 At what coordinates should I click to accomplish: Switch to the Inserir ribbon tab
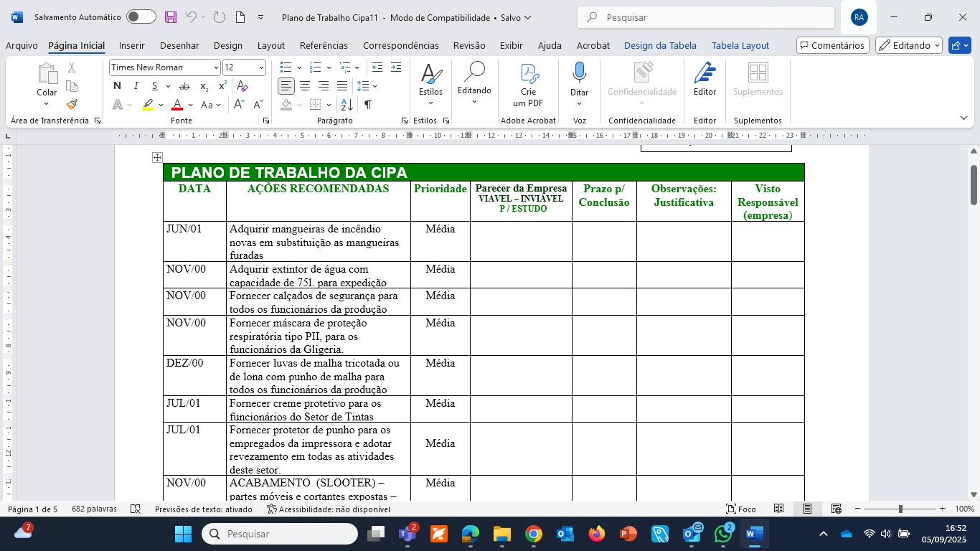(132, 45)
